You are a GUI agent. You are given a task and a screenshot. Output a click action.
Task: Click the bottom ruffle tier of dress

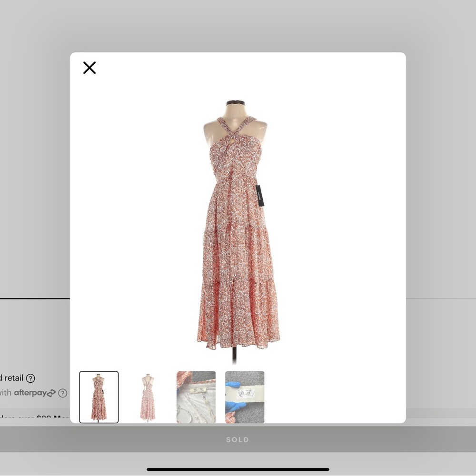238,314
